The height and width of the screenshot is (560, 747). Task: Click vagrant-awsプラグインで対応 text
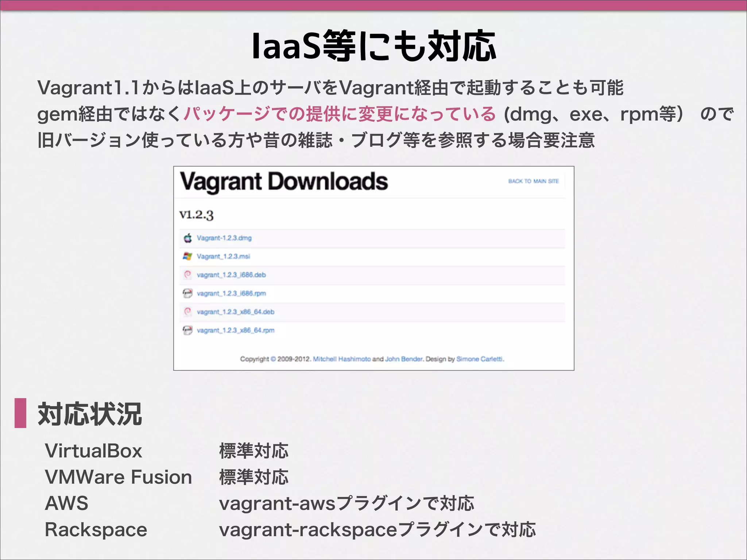(347, 503)
